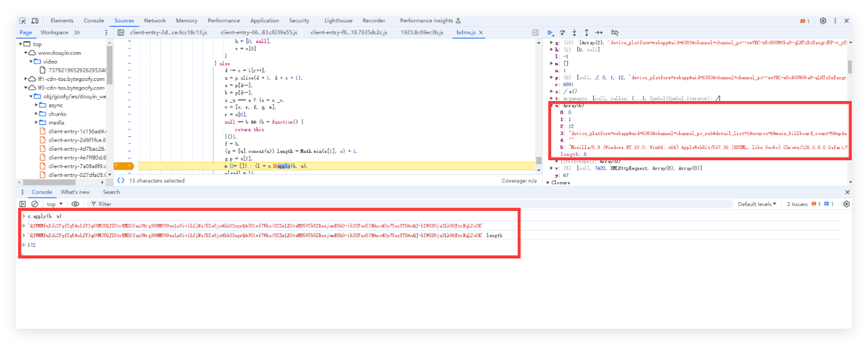Image resolution: width=868 pixels, height=345 pixels.
Task: Step into next function call
Action: tap(575, 32)
